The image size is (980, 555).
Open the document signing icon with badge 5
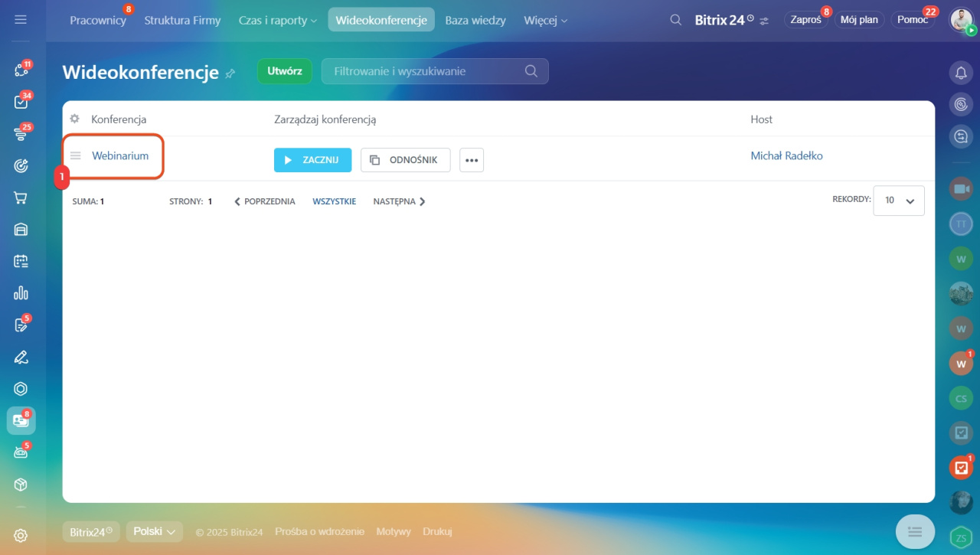coord(21,325)
